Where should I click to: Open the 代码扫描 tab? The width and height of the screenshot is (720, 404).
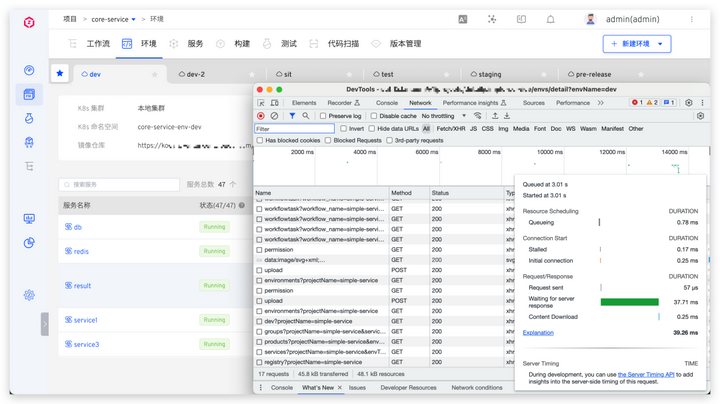(343, 44)
